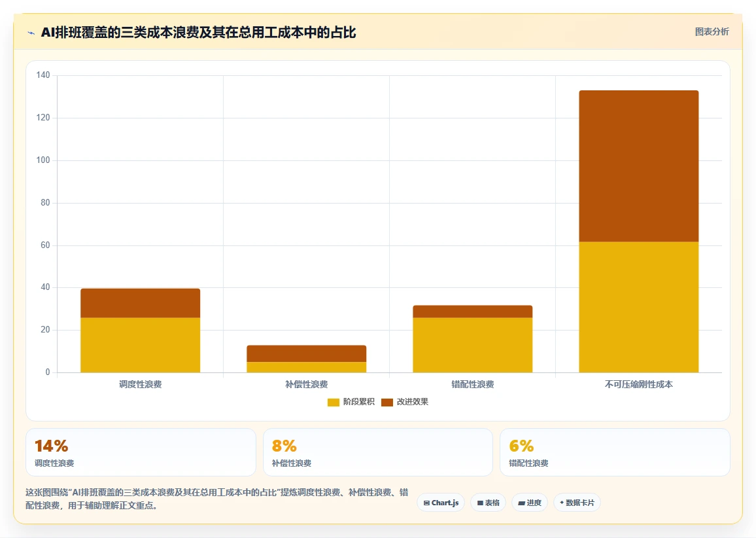Click the yellow 阶段累积 legend swatch
Screen dimensions: 756x538
[333, 403]
